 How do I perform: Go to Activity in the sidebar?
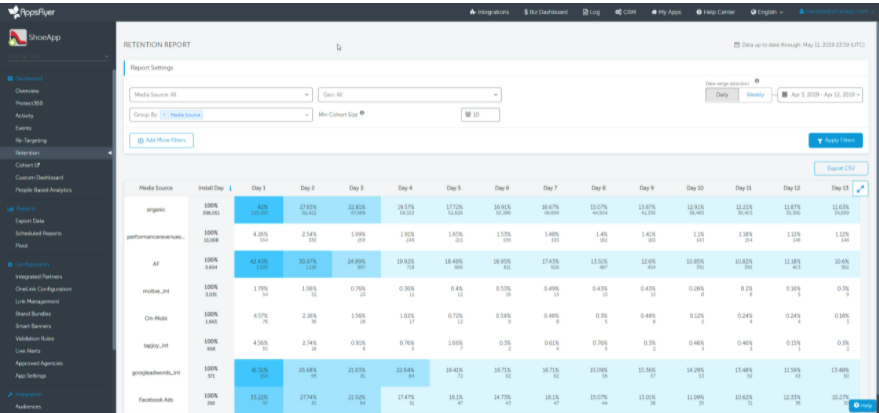pyautogui.click(x=25, y=115)
